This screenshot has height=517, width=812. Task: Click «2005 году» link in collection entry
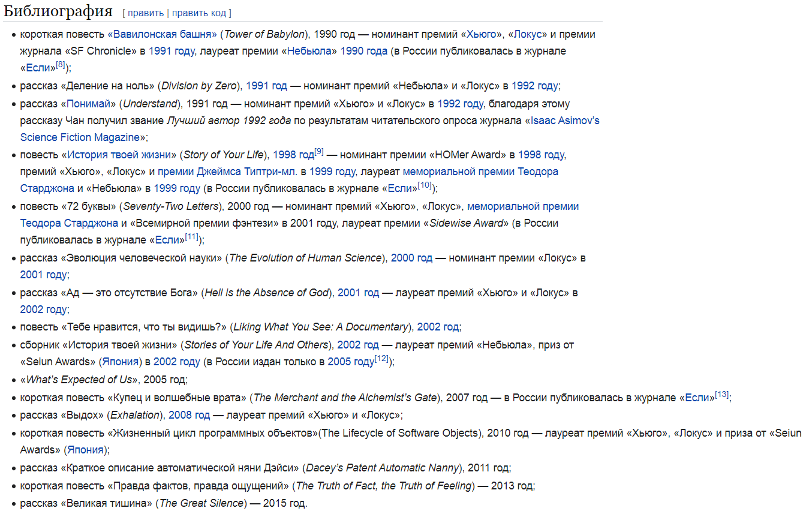[x=350, y=362]
